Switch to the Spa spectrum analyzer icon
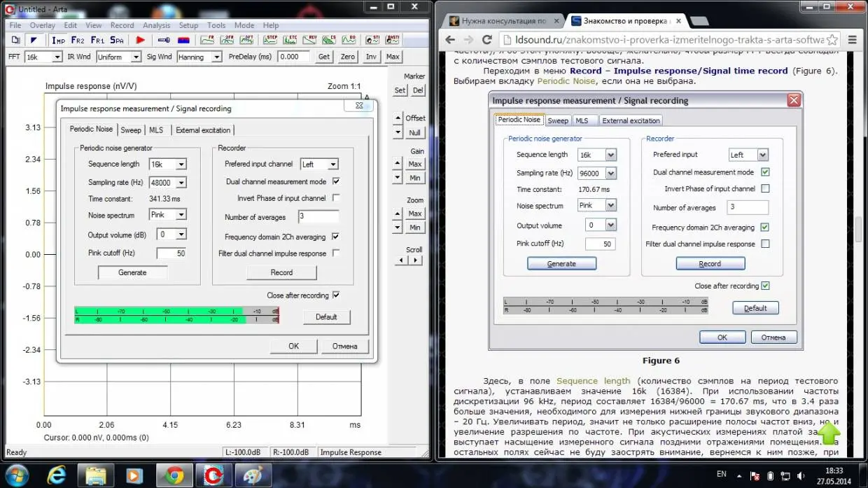Screen dimensions: 868x488 click(116, 40)
